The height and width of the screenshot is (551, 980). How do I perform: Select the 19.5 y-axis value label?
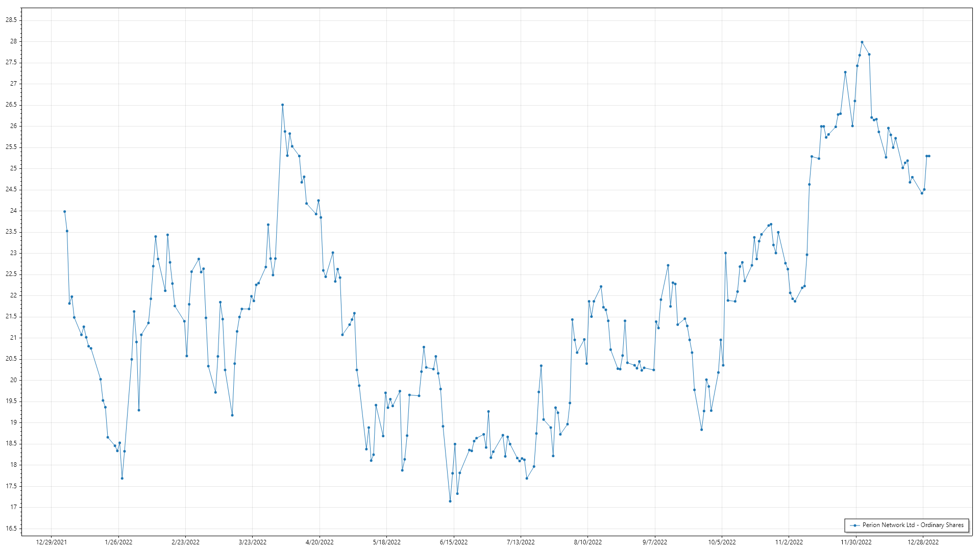pyautogui.click(x=11, y=402)
